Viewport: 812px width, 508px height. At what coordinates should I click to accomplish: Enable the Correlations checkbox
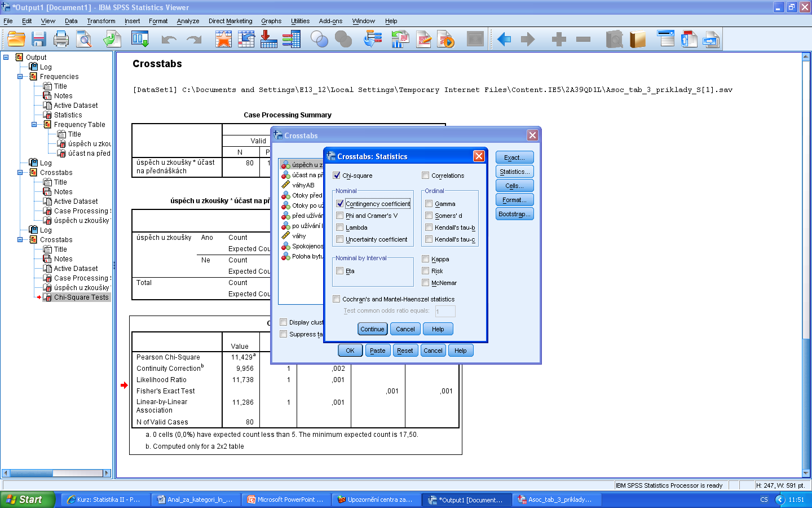coord(426,176)
